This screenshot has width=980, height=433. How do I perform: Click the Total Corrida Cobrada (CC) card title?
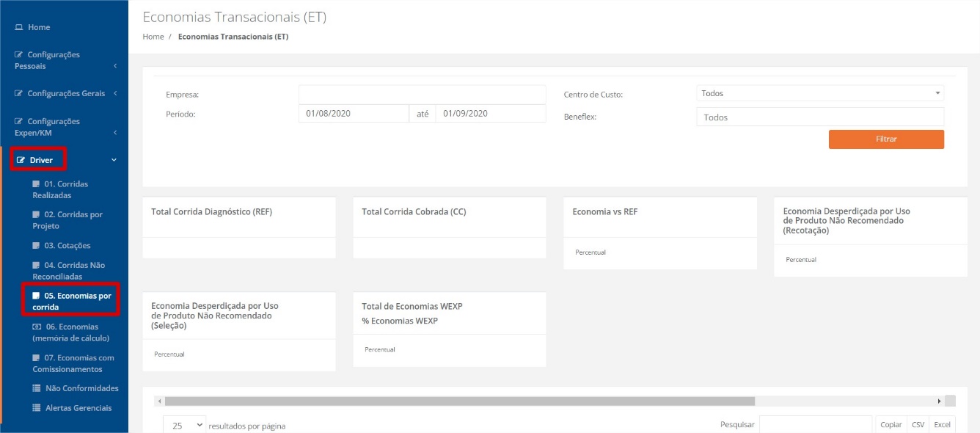(x=414, y=212)
